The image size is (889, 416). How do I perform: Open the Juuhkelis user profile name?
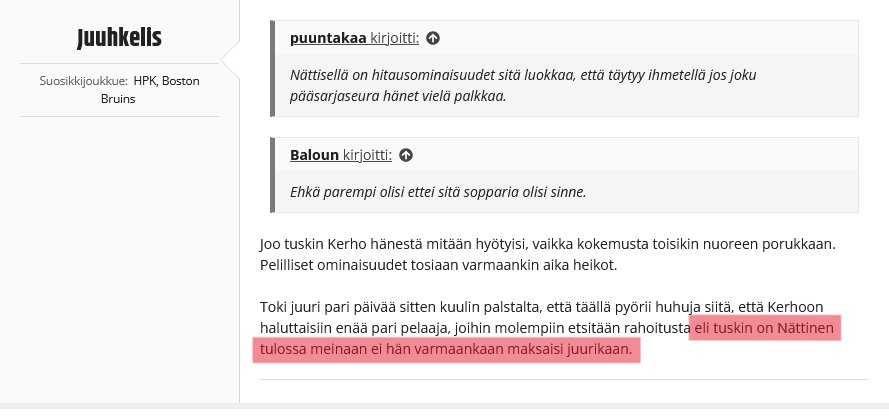[x=119, y=38]
